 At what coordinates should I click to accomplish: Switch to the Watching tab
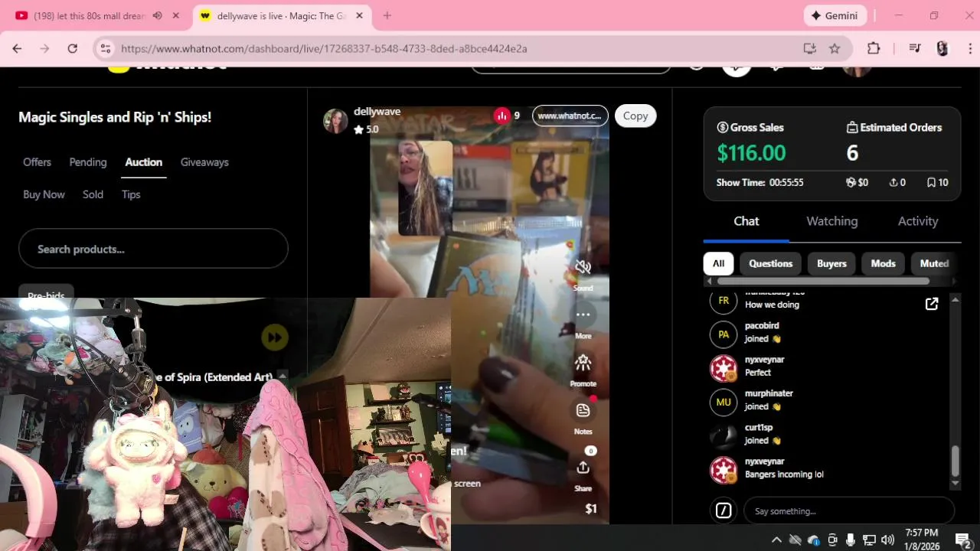[x=831, y=221]
